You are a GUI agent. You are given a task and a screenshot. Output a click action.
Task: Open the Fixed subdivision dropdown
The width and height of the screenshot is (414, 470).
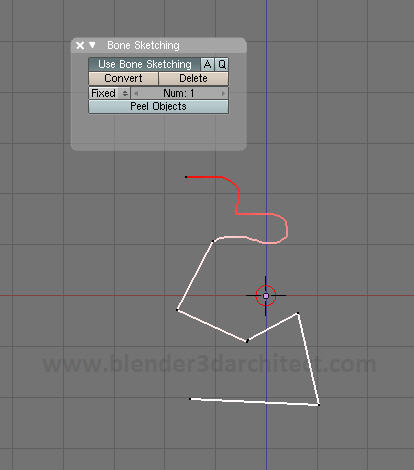coord(109,93)
